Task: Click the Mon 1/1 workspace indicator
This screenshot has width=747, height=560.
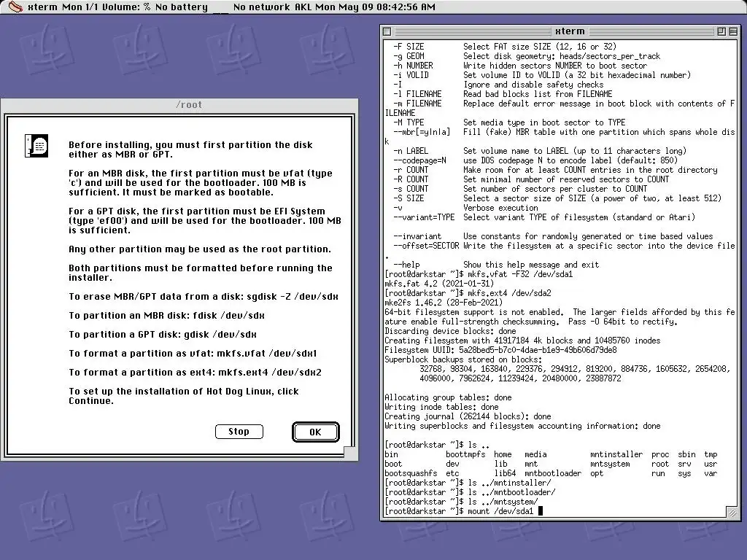Action: (x=80, y=7)
